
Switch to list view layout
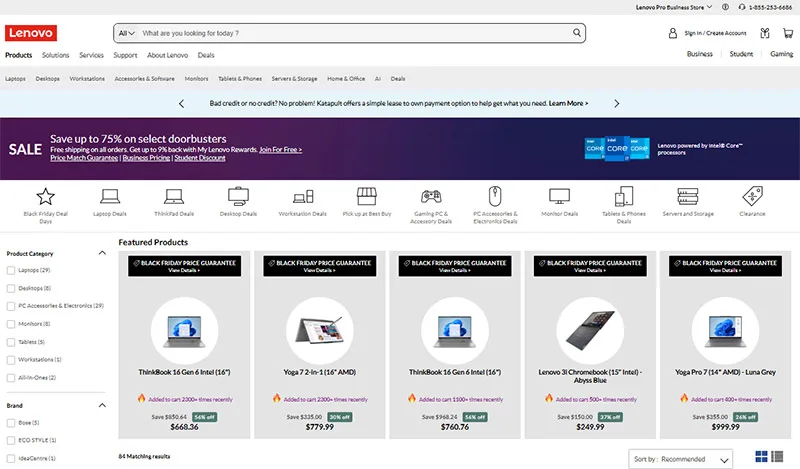777,456
